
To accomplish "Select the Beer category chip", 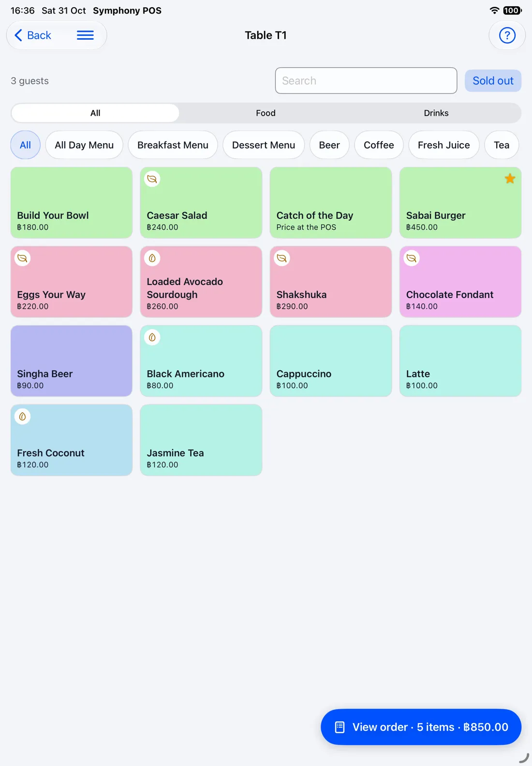I will click(329, 145).
